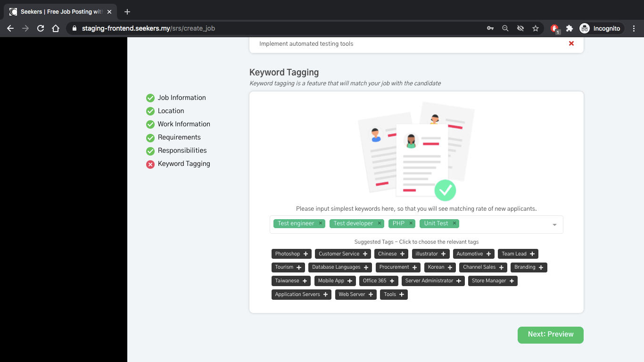644x362 pixels.
Task: Open a new browser tab
Action: pos(127,12)
